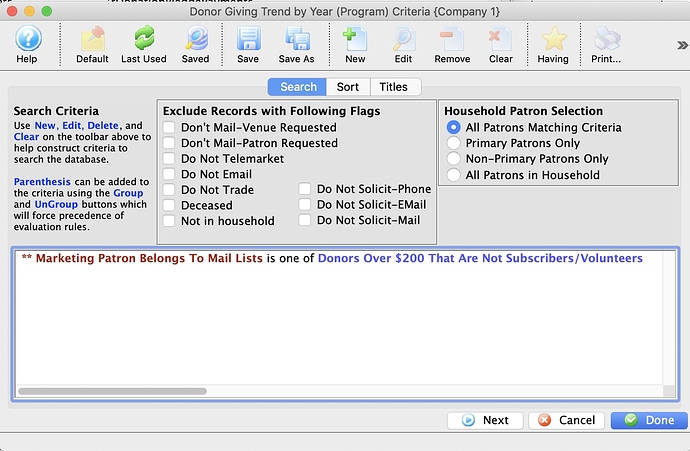Select the Marketing Patron mail list criteria row

click(332, 258)
